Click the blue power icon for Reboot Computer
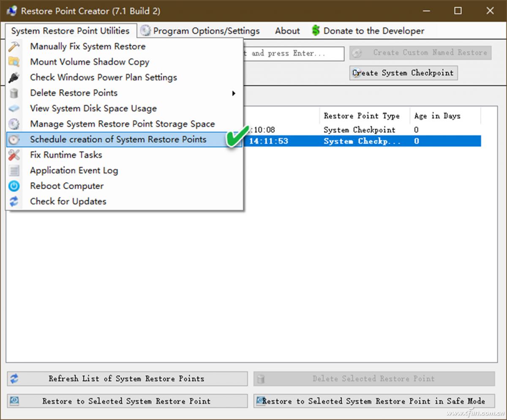507x420 pixels. (14, 186)
